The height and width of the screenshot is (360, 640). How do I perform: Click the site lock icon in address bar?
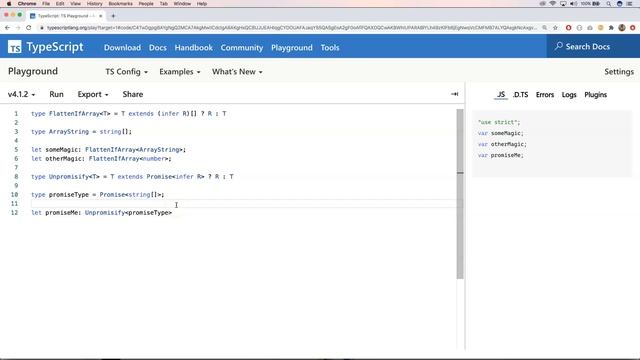(x=42, y=28)
